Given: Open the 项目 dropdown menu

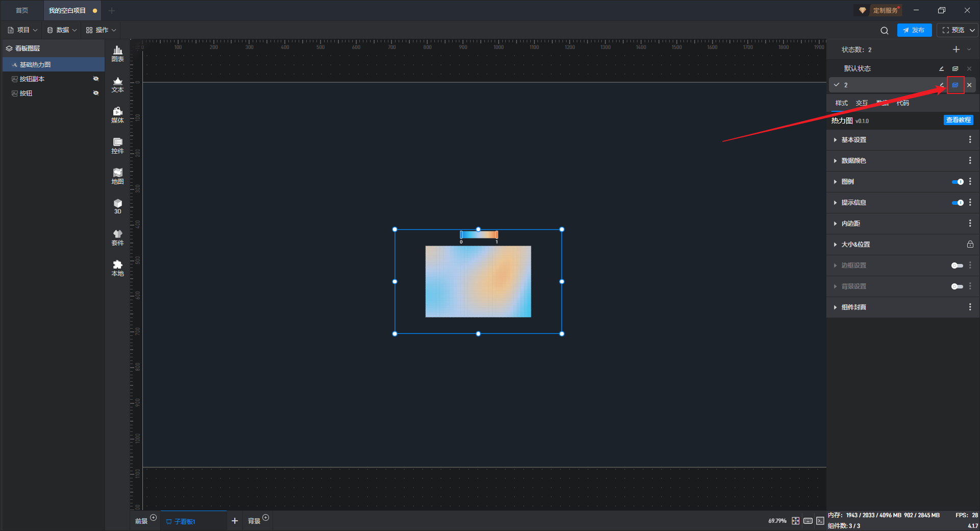Looking at the screenshot, I should [x=23, y=30].
